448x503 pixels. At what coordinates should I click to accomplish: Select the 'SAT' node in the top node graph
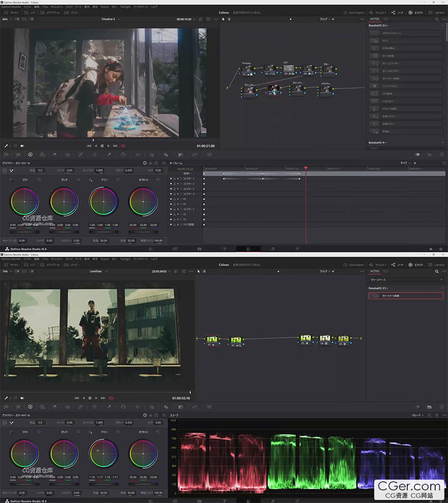click(x=288, y=68)
